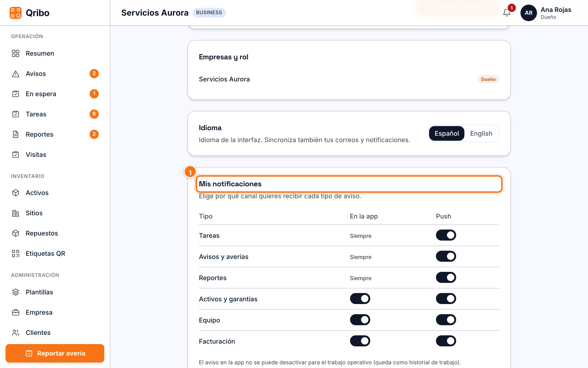Toggle in-app alerts for Activos y garantías
The width and height of the screenshot is (588, 368).
click(360, 299)
